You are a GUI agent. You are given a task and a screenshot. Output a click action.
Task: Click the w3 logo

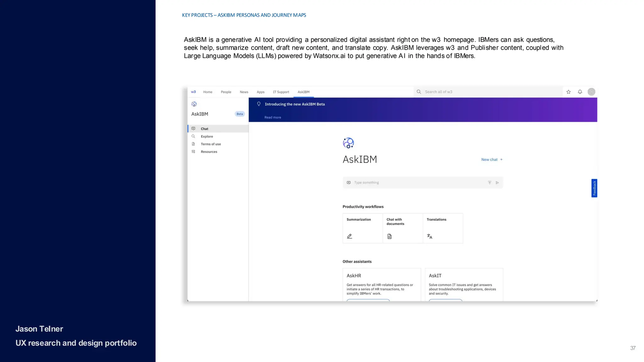pos(193,92)
